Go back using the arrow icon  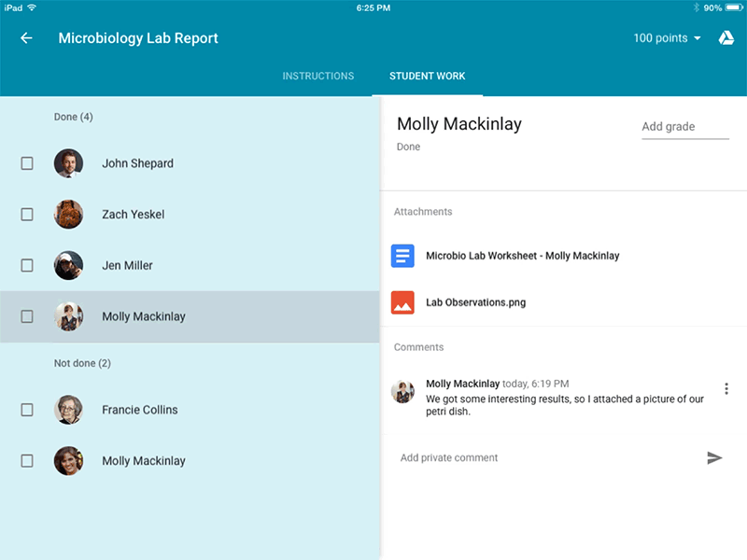click(27, 38)
